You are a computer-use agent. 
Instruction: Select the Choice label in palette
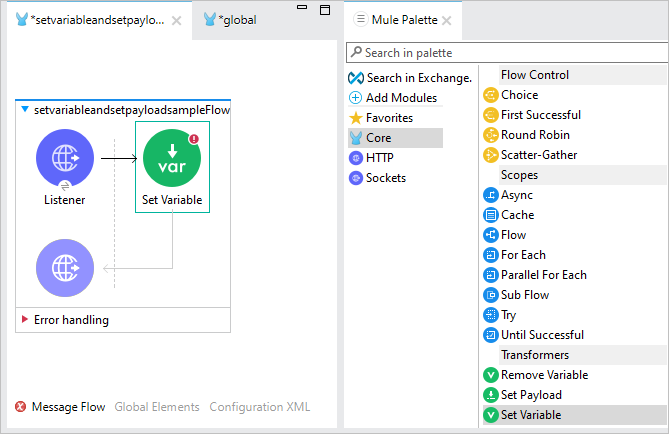click(x=520, y=95)
